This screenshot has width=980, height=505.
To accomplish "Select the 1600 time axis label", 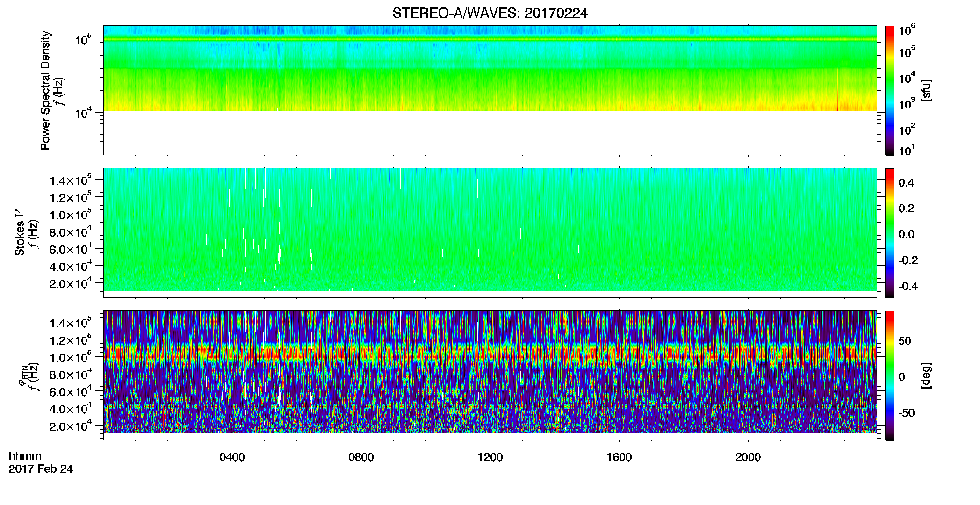I will tap(619, 457).
